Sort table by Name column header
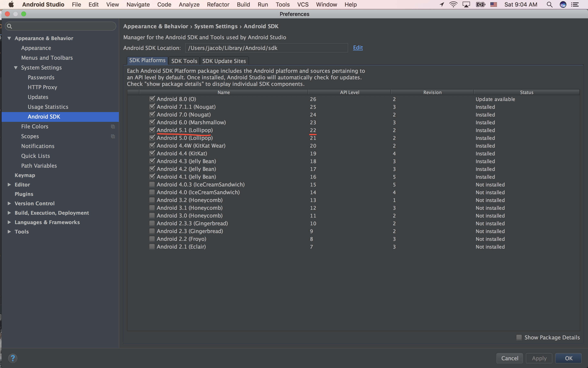Viewport: 588px width, 368px height. [224, 92]
